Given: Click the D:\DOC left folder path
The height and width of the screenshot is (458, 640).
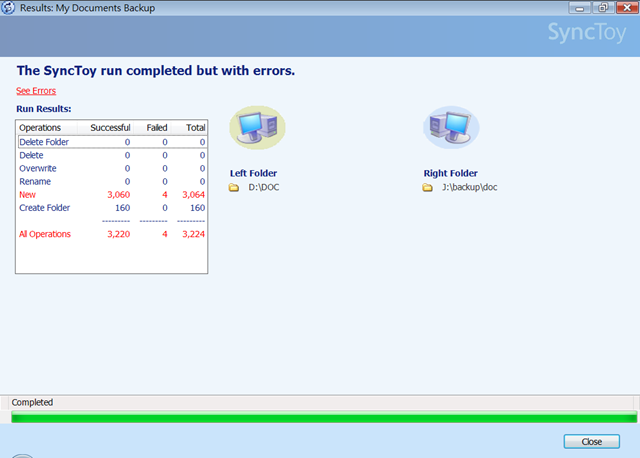Looking at the screenshot, I should [264, 187].
